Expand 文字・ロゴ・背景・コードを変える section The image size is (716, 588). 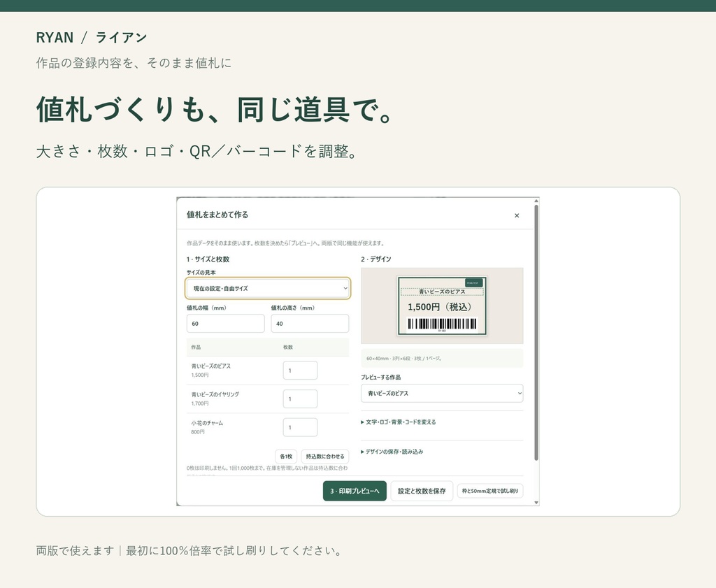[399, 422]
